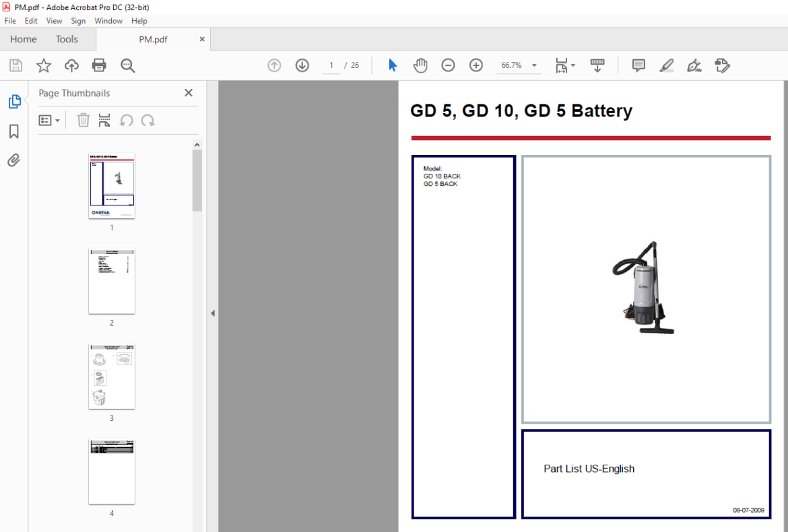
Task: Click the 'GD 10 BACK' model text
Action: pyautogui.click(x=442, y=176)
